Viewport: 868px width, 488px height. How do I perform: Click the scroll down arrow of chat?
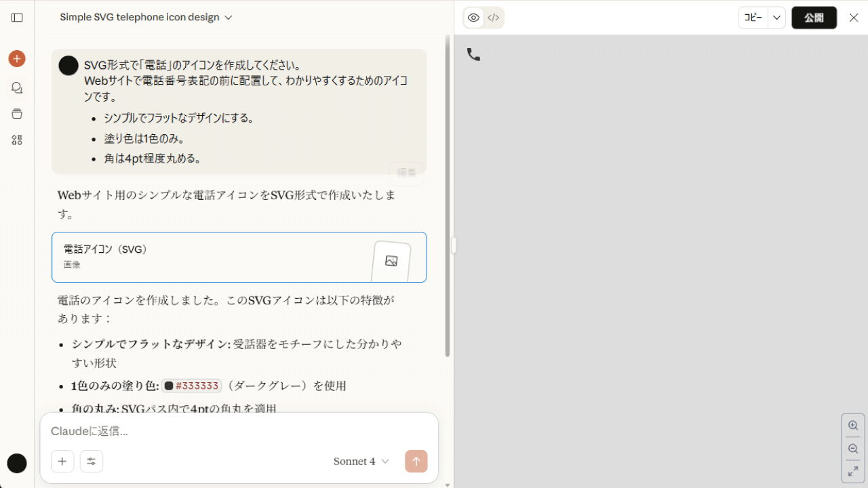447,485
